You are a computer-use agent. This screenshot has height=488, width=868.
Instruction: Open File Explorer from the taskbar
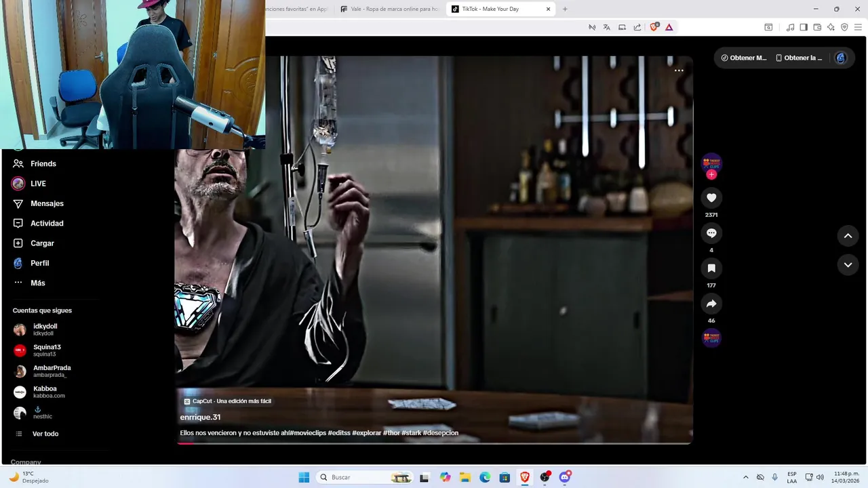(x=465, y=477)
